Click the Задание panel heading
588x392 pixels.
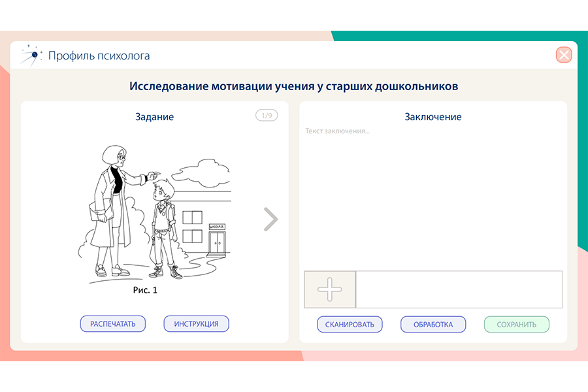(154, 117)
